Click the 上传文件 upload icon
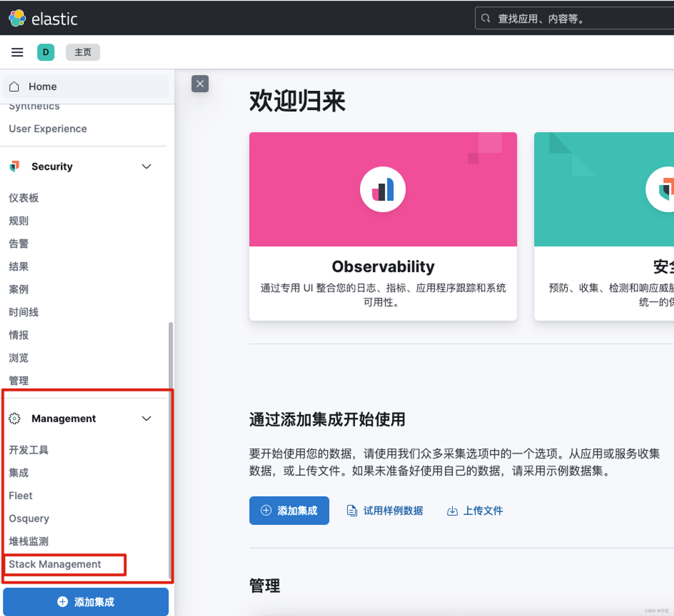Screen dimensions: 674x616 pos(452,510)
